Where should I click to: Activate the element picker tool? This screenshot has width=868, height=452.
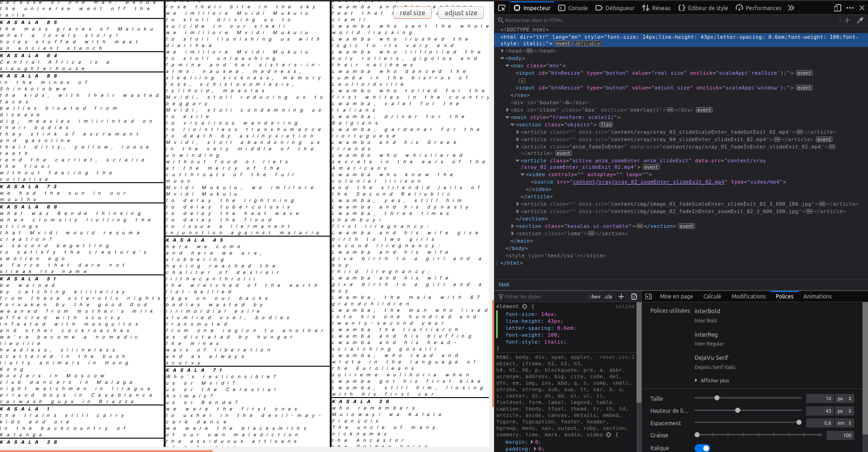[x=502, y=8]
